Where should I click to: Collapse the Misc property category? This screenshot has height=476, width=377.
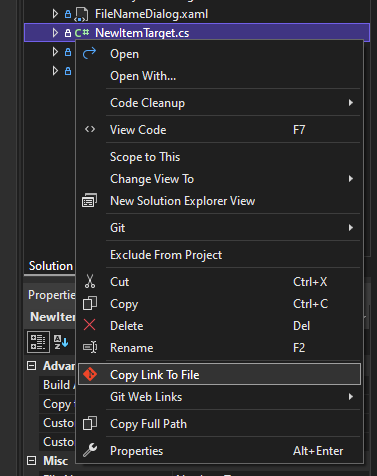(x=31, y=461)
